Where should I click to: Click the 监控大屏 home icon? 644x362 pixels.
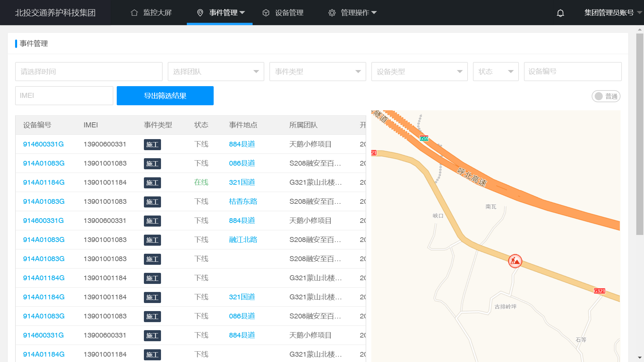[x=134, y=12]
